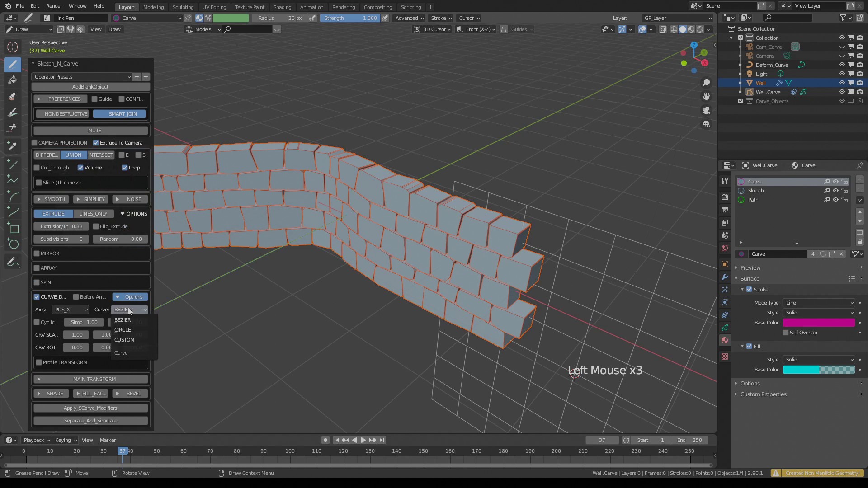The width and height of the screenshot is (868, 488).
Task: Expand the Preview panel section
Action: click(750, 267)
